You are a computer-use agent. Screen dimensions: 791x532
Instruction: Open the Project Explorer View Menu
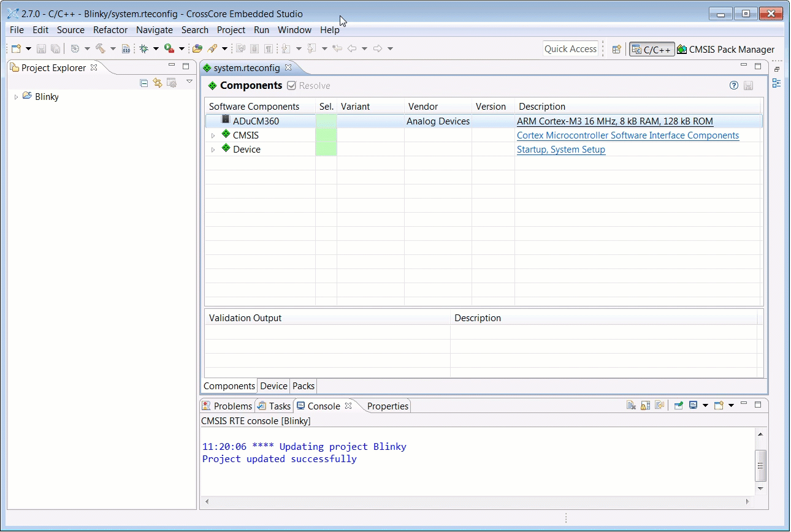(189, 82)
